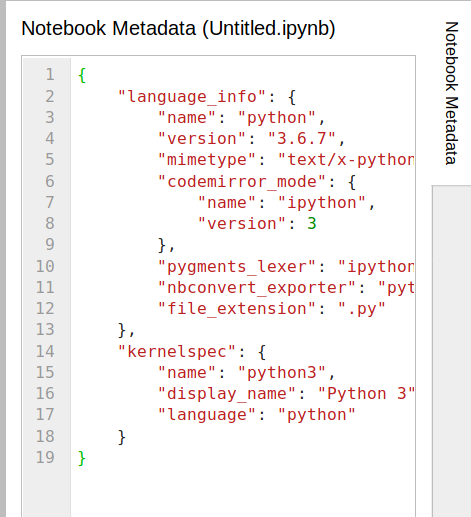Click the "nbconvert_exporter" key

point(257,288)
